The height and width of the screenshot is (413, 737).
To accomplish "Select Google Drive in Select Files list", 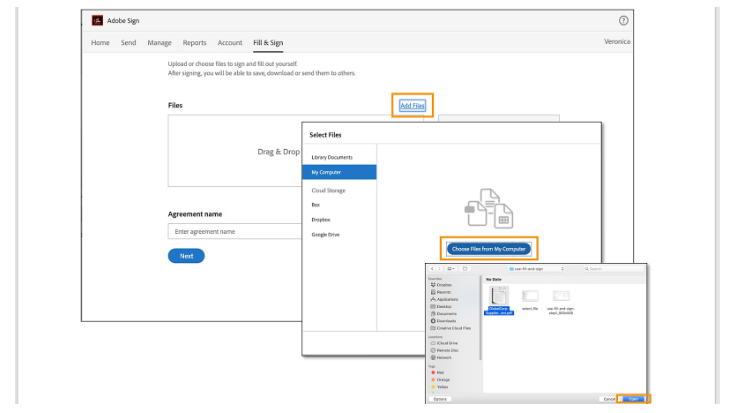I will coord(326,234).
